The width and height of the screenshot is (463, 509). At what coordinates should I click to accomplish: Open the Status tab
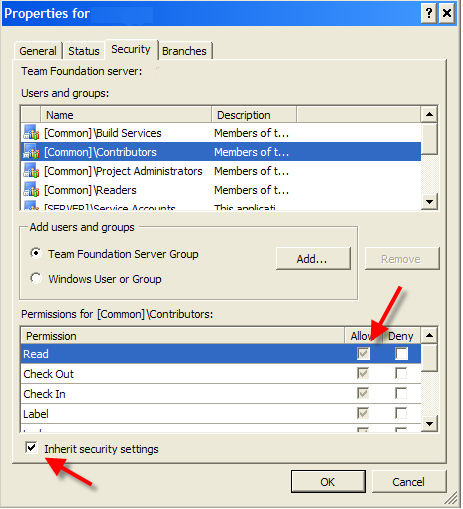pos(84,51)
